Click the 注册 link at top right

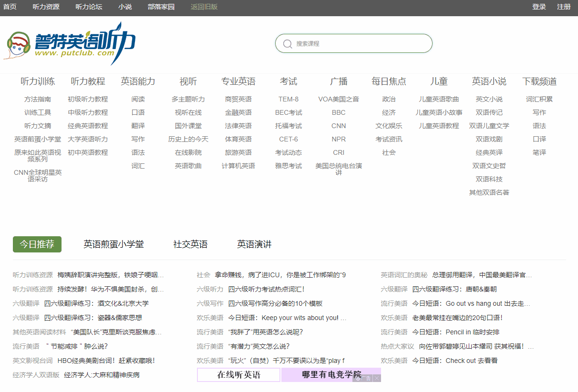point(563,7)
